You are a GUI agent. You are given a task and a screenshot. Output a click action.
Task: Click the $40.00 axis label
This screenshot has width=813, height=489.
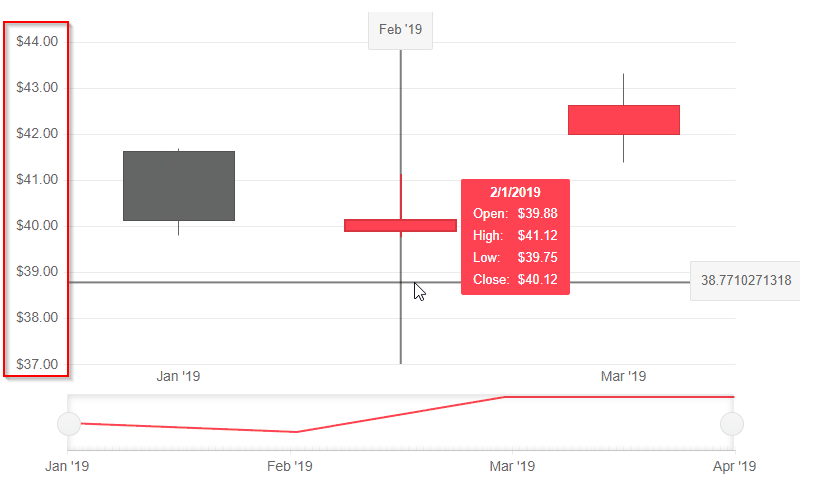(x=37, y=226)
